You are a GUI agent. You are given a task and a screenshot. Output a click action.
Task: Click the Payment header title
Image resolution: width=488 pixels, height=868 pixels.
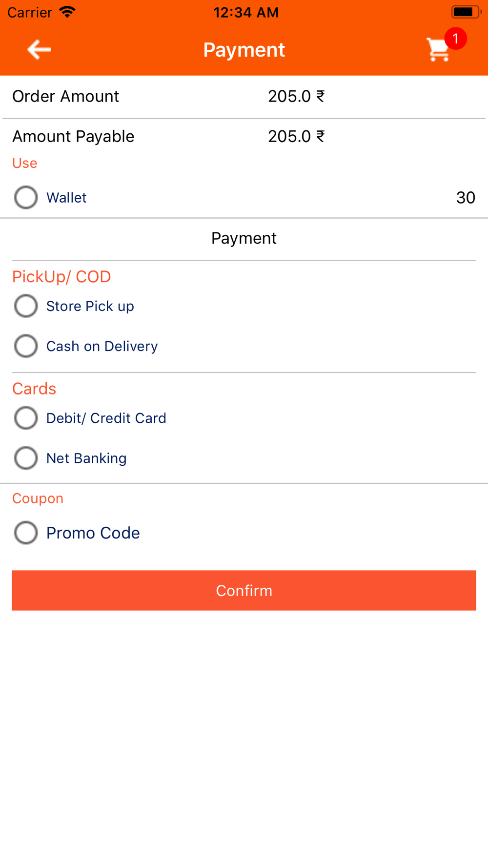coord(244,50)
